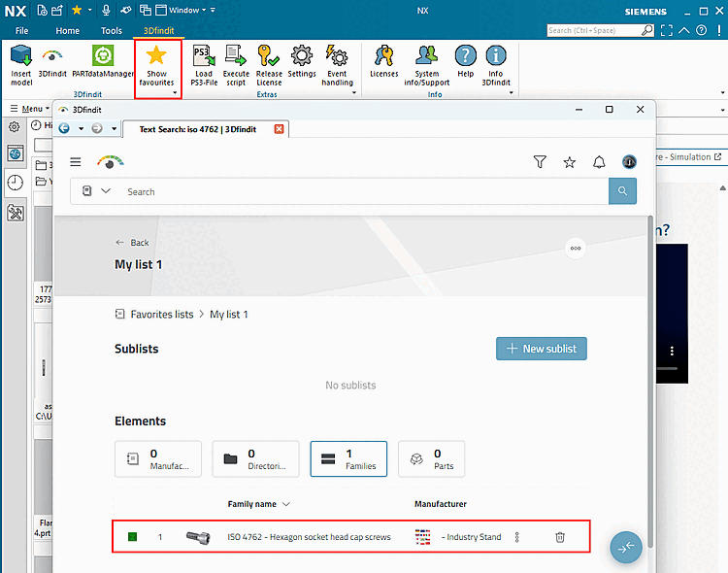Open the web browser globe sidebar icon
728x573 pixels.
[x=16, y=153]
